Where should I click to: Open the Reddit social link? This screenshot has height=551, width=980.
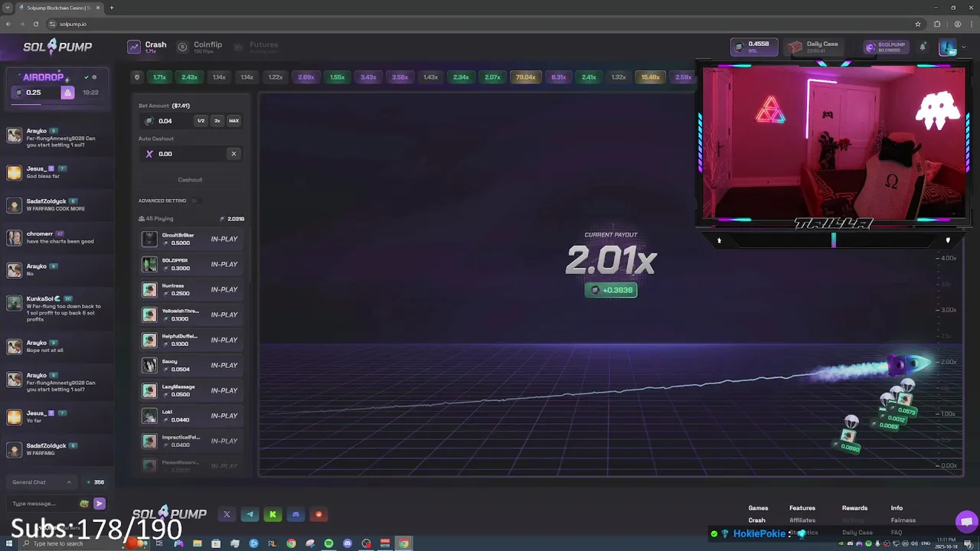(318, 514)
